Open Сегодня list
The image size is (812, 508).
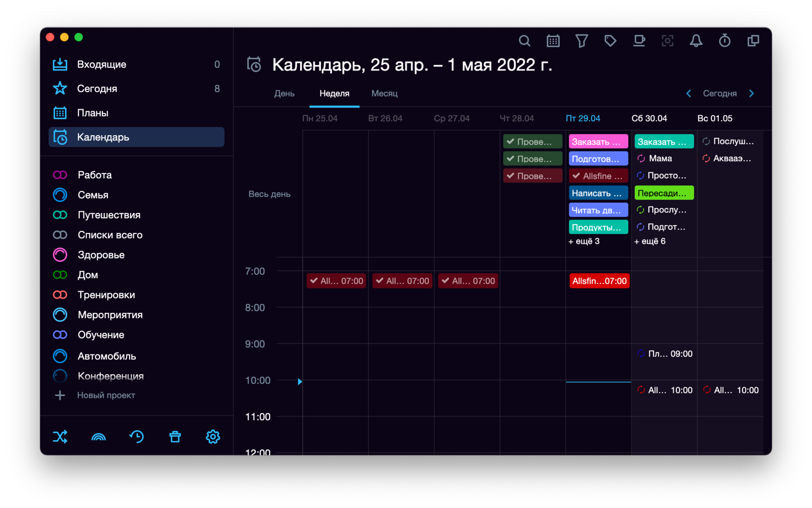[136, 88]
